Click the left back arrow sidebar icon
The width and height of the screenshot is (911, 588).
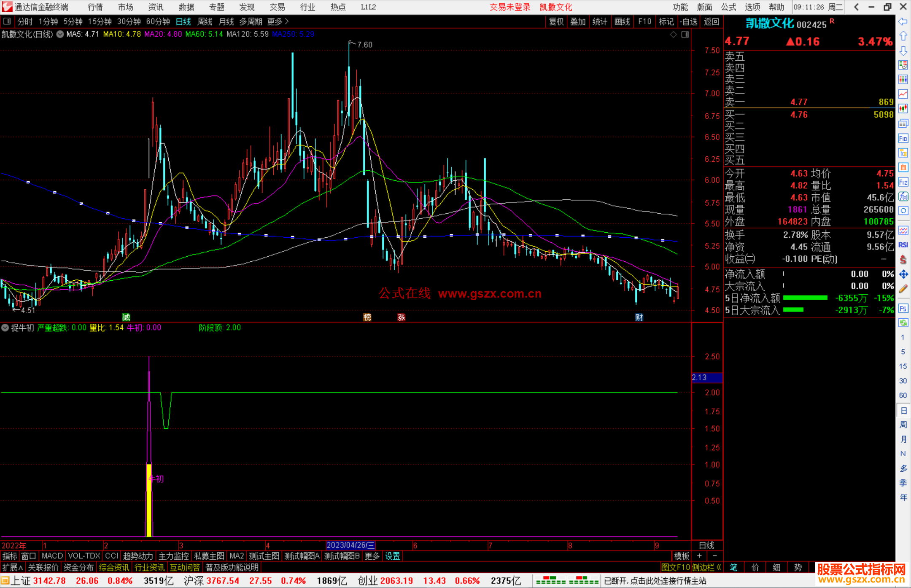[903, 21]
